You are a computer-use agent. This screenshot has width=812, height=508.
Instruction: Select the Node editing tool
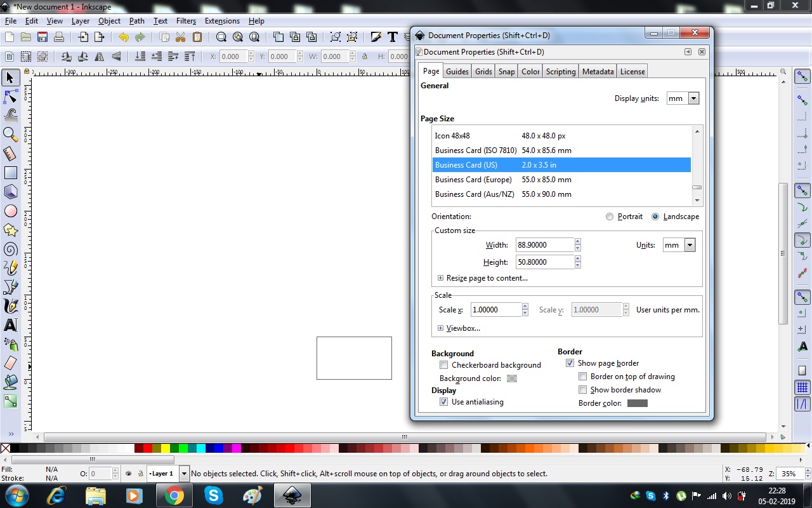(x=10, y=97)
